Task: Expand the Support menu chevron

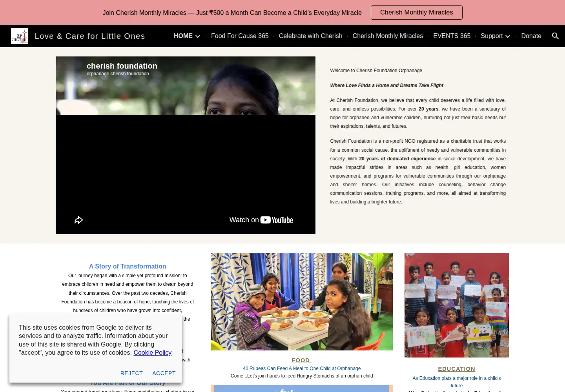Action: point(508,36)
